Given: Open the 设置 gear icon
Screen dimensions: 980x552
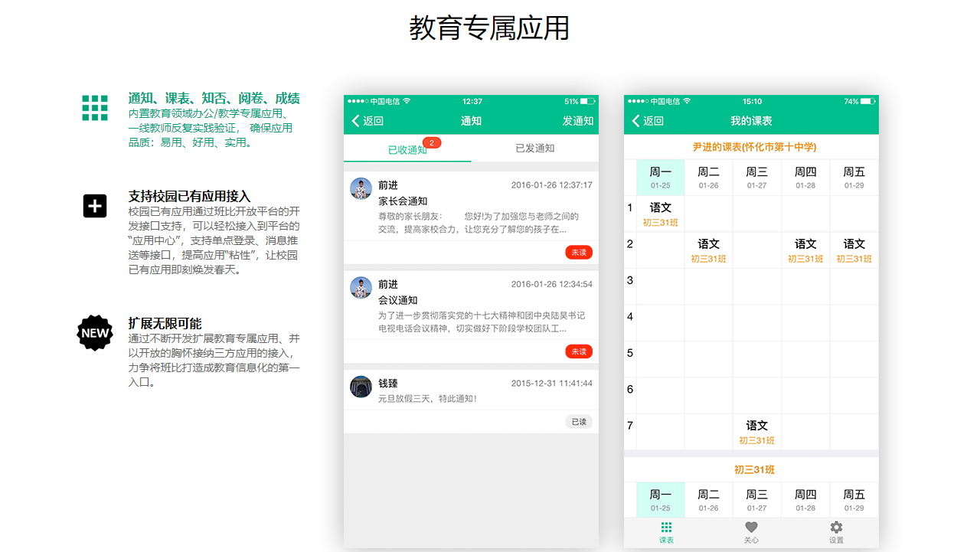Looking at the screenshot, I should click(836, 532).
